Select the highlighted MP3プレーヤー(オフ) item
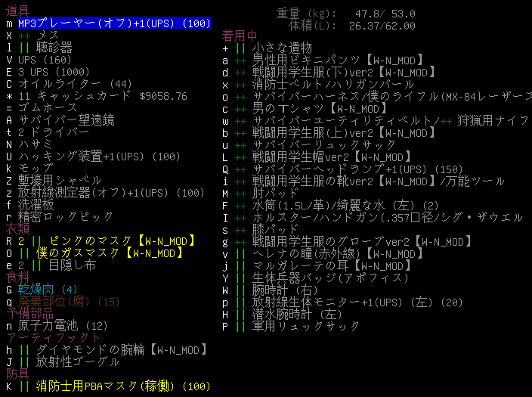Image resolution: width=532 pixels, height=397 pixels. (113, 23)
